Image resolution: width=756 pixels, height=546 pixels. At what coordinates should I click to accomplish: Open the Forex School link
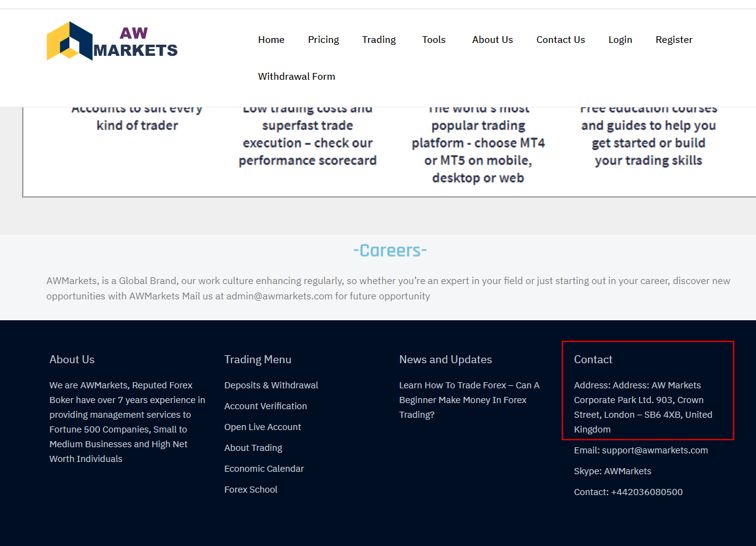click(251, 490)
